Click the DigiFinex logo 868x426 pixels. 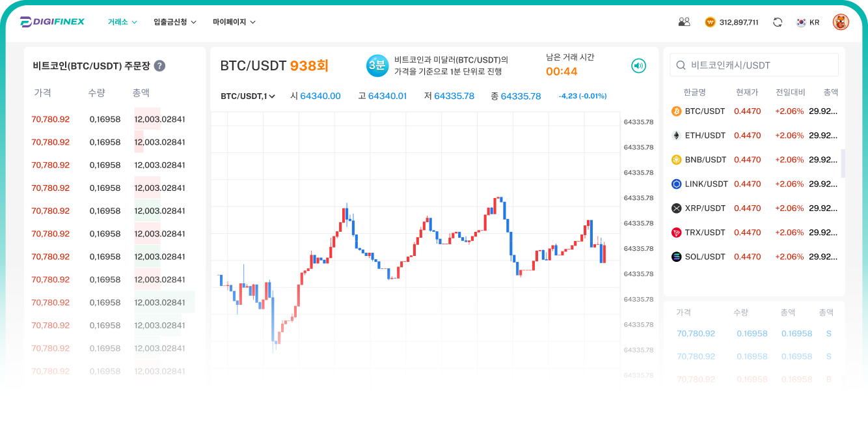pyautogui.click(x=52, y=21)
